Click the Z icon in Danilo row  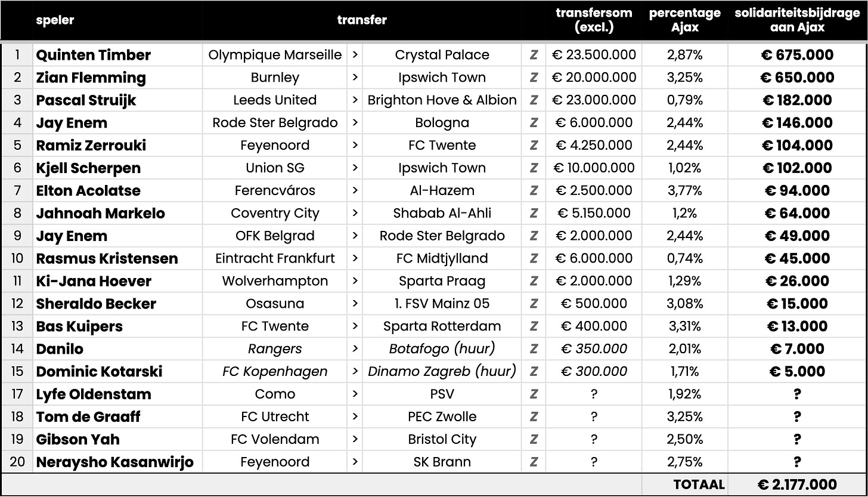(534, 349)
